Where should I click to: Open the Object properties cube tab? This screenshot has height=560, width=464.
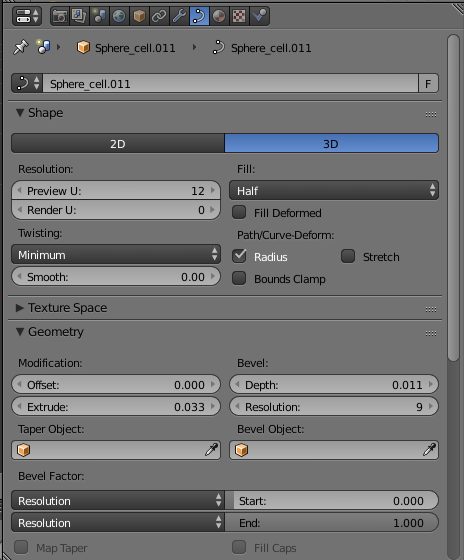139,16
